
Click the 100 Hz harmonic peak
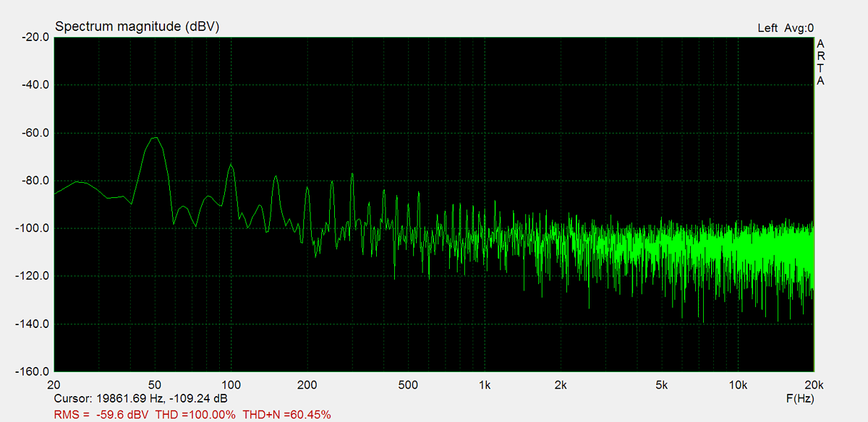231,165
